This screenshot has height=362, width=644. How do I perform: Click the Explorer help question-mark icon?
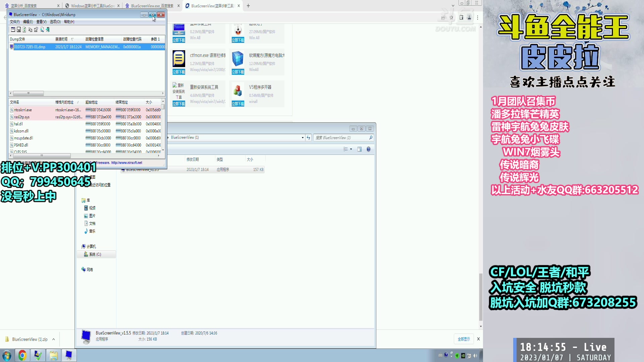click(368, 149)
